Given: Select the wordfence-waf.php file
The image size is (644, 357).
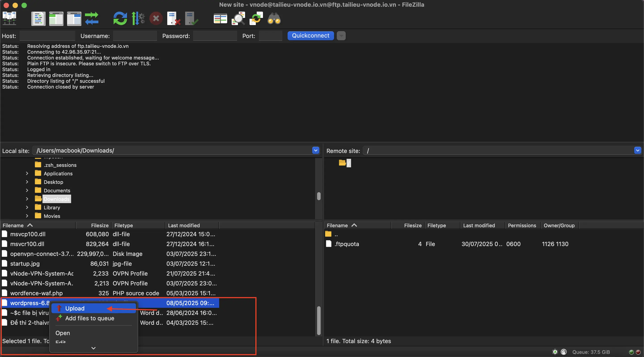Looking at the screenshot, I should pos(110,293).
